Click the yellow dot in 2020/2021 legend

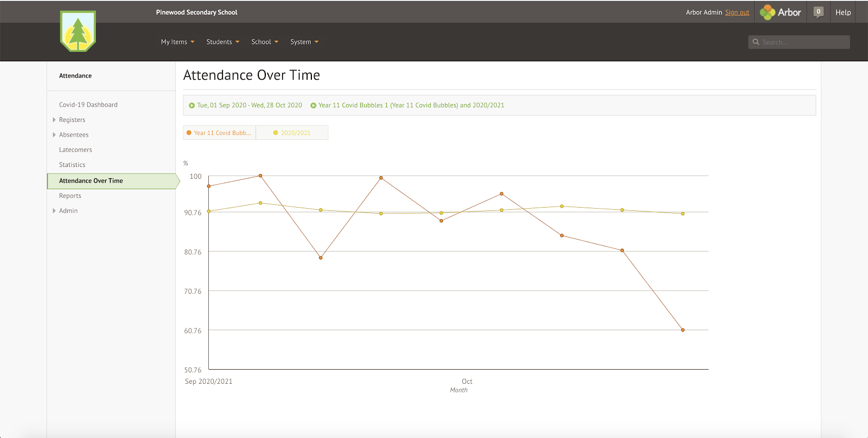pyautogui.click(x=276, y=133)
